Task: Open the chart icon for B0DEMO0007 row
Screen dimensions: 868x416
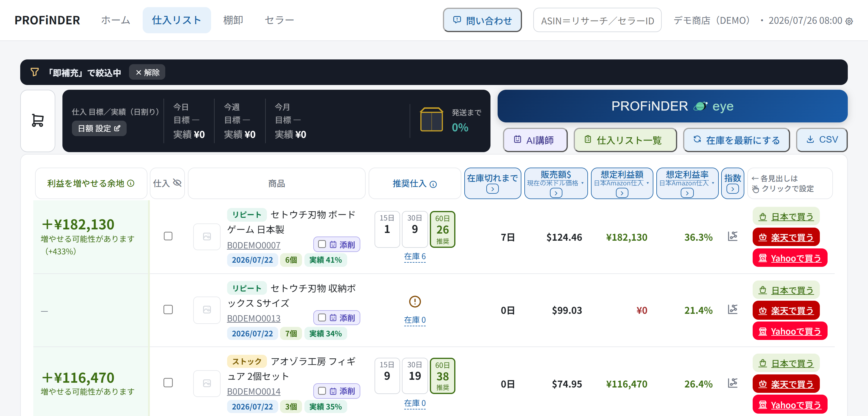Action: [732, 236]
